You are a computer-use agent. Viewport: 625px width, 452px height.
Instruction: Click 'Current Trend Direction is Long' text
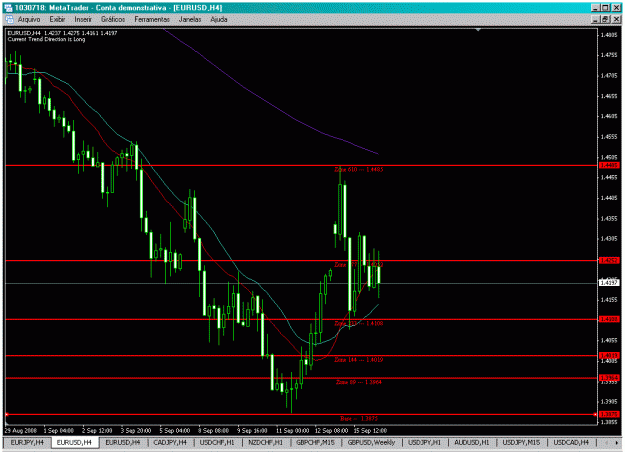coord(46,39)
